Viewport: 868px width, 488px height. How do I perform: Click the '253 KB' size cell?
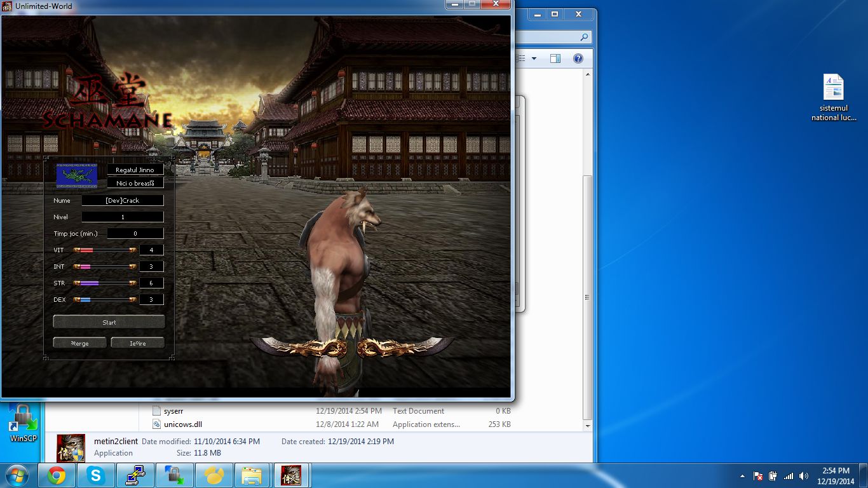[x=498, y=424]
